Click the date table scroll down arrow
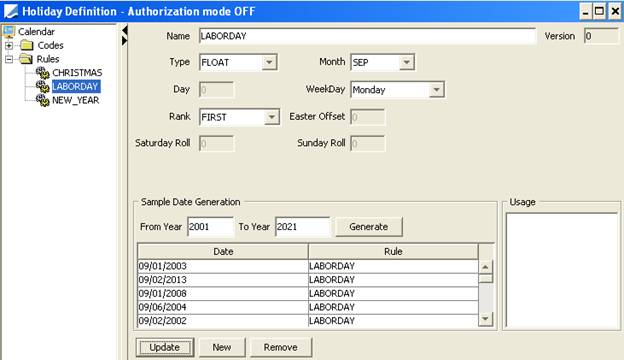Screen dimensions: 624x360 (x=485, y=319)
